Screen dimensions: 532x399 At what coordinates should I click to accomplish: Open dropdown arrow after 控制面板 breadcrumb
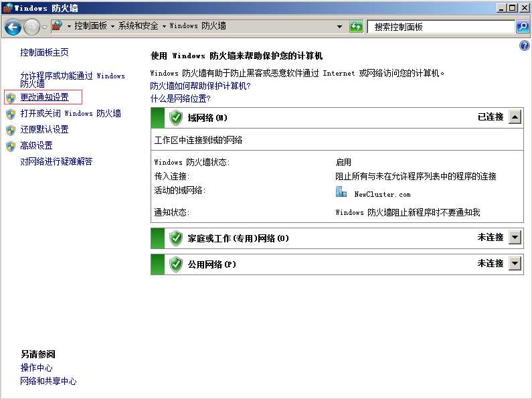tap(112, 26)
